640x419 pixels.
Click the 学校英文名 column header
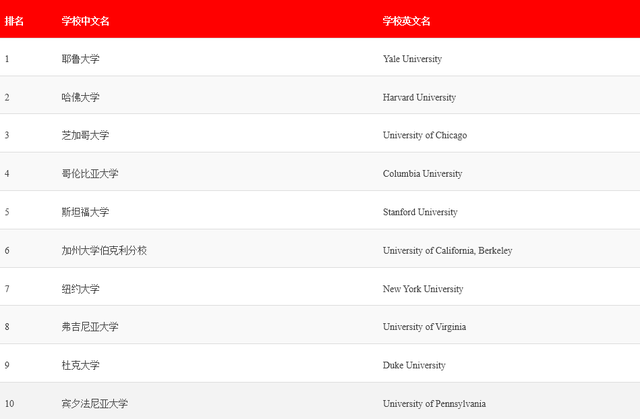(407, 21)
